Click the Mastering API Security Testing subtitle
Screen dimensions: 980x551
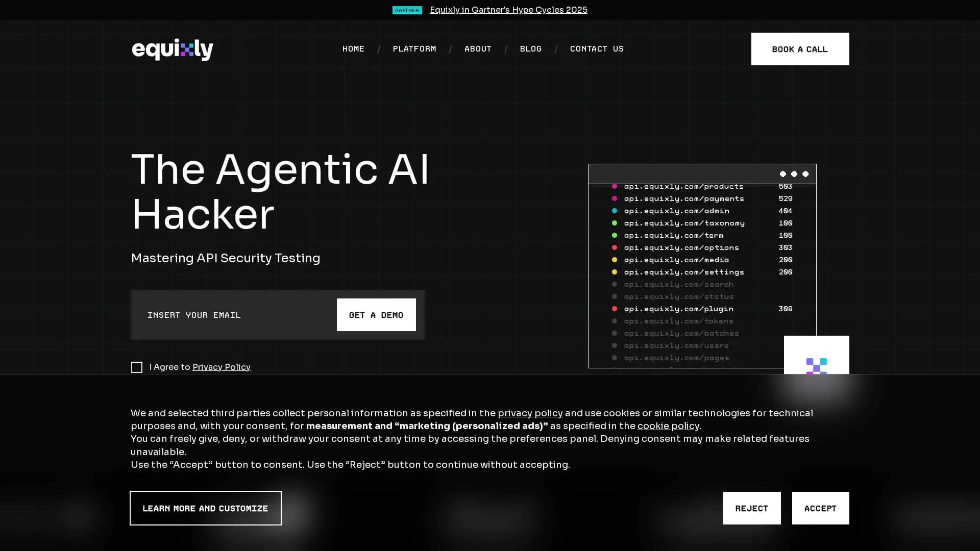pyautogui.click(x=226, y=258)
